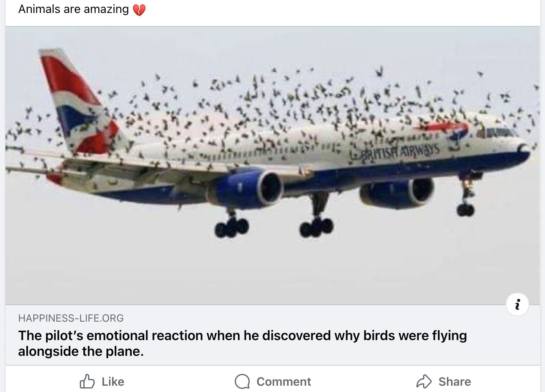
Task: Click the plane's nose landing gear
Action: [x=466, y=195]
